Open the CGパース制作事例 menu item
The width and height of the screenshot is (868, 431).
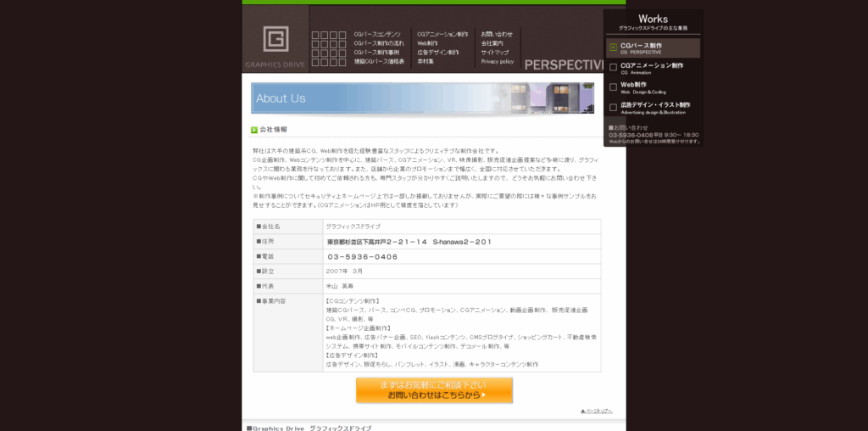tap(376, 53)
